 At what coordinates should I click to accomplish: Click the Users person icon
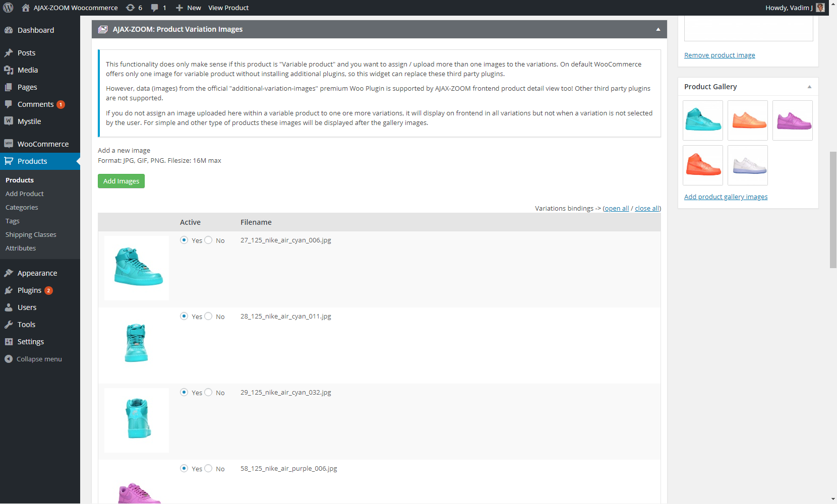pyautogui.click(x=9, y=307)
